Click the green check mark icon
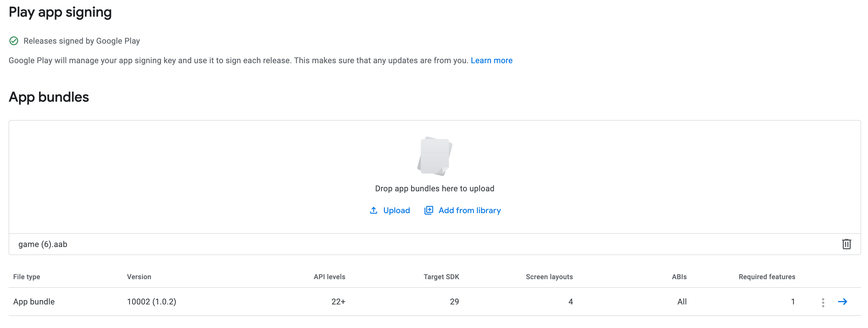The width and height of the screenshot is (868, 328). point(14,41)
